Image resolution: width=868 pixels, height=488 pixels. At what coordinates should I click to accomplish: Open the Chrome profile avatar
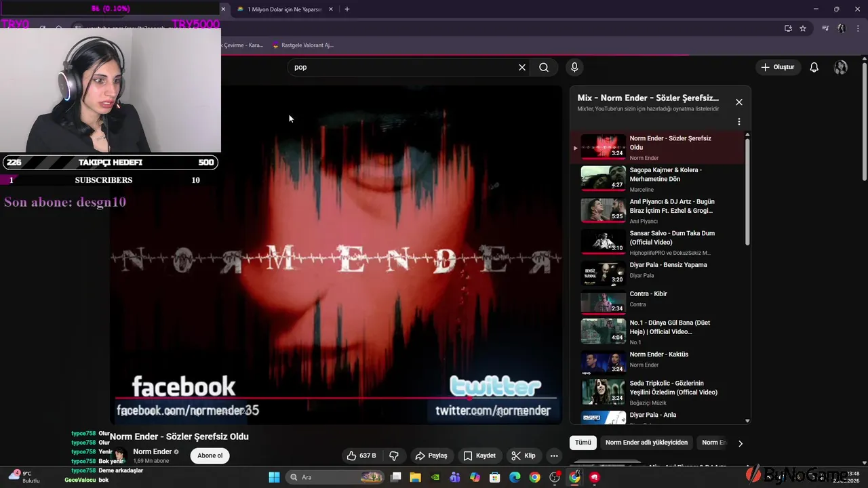point(842,28)
